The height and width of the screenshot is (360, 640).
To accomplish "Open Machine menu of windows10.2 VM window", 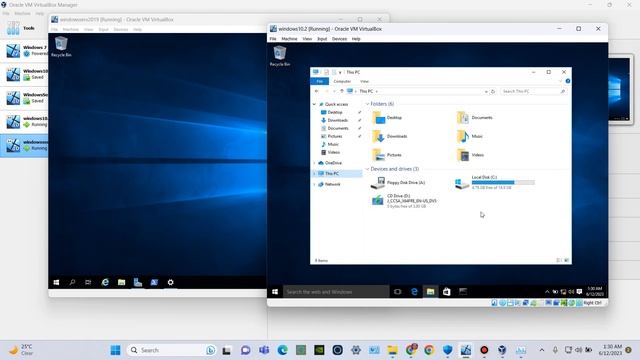I will pos(289,39).
